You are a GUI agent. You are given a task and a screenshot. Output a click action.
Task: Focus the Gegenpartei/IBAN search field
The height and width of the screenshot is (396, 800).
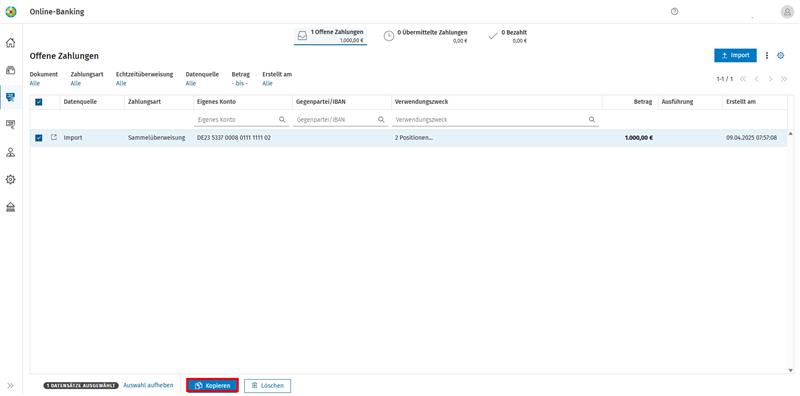pyautogui.click(x=340, y=119)
